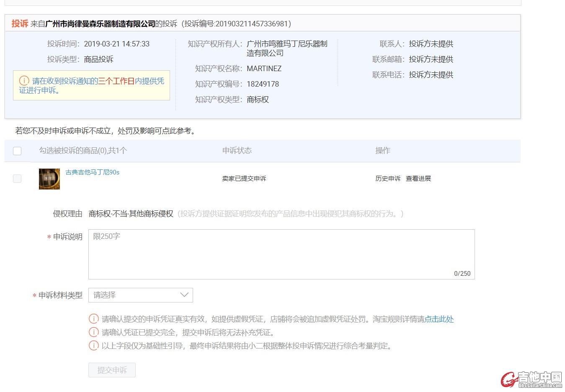
Task: Click the 0/250 character counter
Action: (462, 274)
